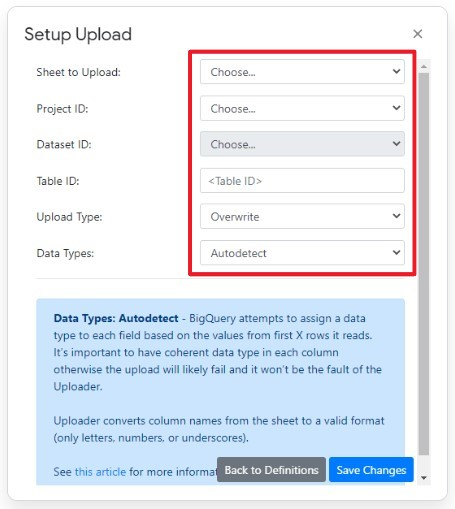This screenshot has width=455, height=509.
Task: Go Back to Definitions
Action: 271,470
